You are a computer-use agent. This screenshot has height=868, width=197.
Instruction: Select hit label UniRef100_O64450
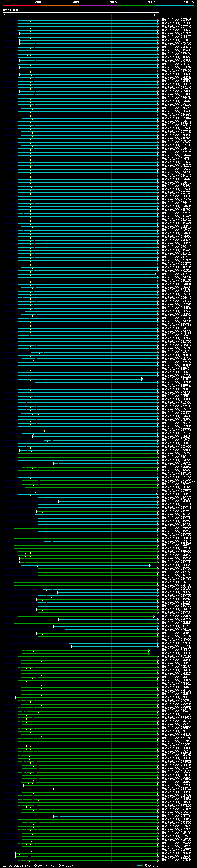177,98
